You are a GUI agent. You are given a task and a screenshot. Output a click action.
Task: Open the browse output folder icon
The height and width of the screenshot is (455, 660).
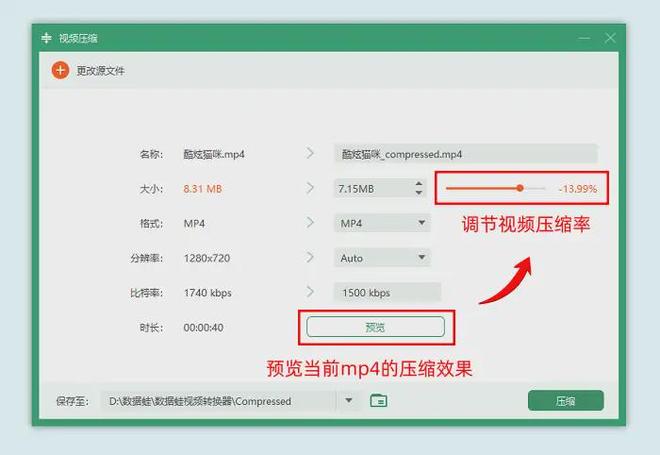[378, 400]
